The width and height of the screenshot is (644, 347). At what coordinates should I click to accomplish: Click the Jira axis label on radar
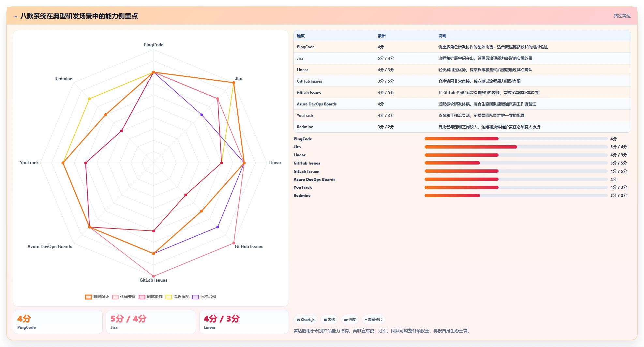click(238, 79)
